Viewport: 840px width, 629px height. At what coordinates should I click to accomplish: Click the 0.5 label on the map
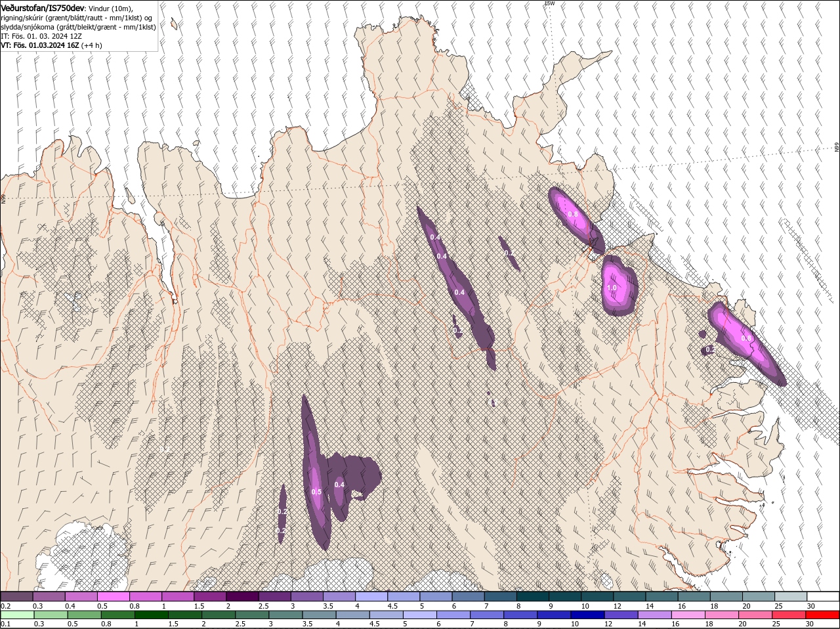pyautogui.click(x=316, y=492)
